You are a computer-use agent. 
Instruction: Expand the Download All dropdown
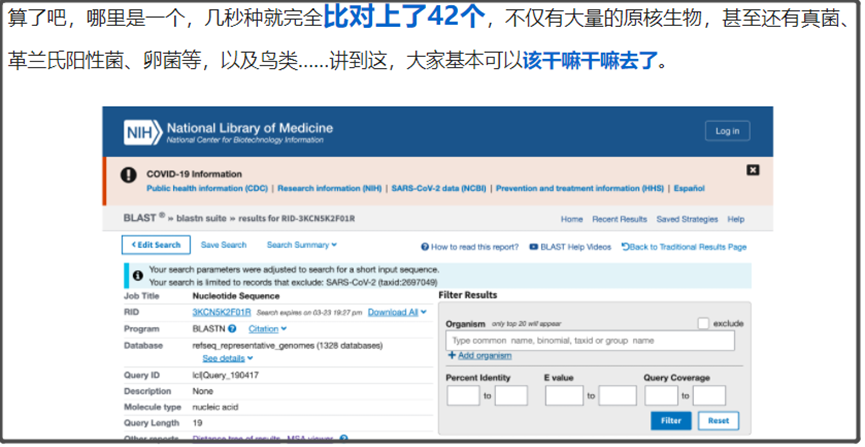click(x=397, y=312)
